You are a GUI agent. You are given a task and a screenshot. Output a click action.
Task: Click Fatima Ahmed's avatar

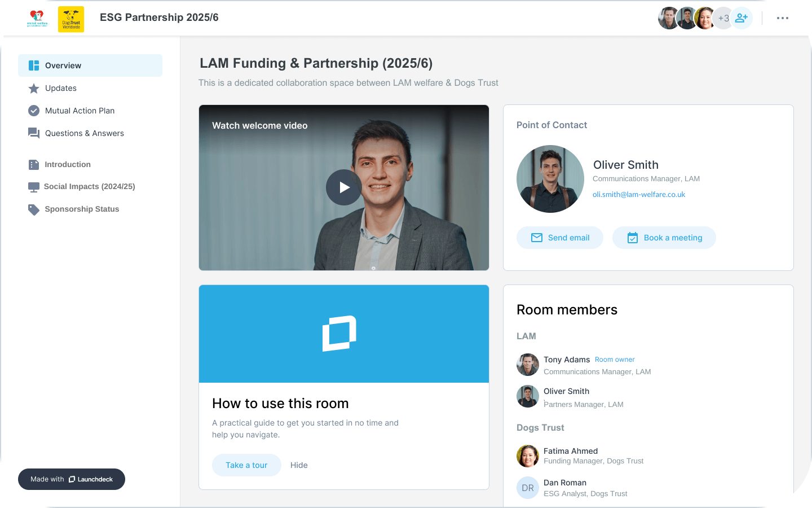pyautogui.click(x=528, y=456)
